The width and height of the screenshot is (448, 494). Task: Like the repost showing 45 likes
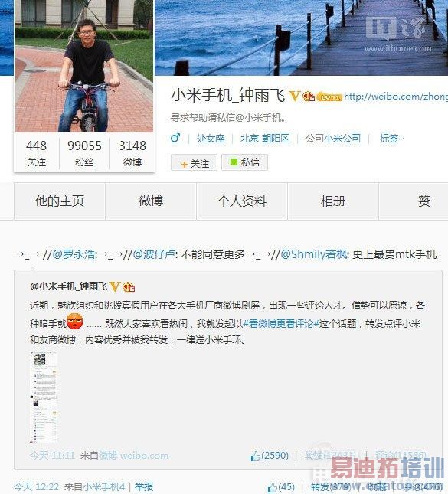281,487
